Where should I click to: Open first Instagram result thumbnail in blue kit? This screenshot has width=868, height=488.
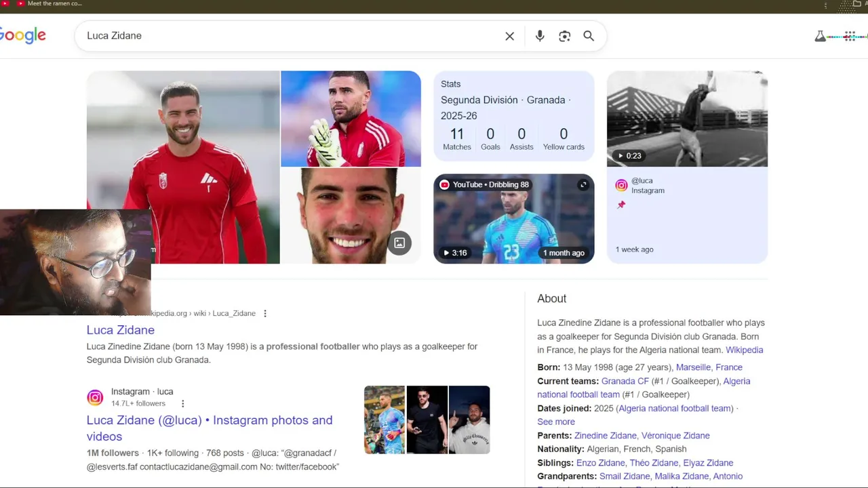coord(384,420)
